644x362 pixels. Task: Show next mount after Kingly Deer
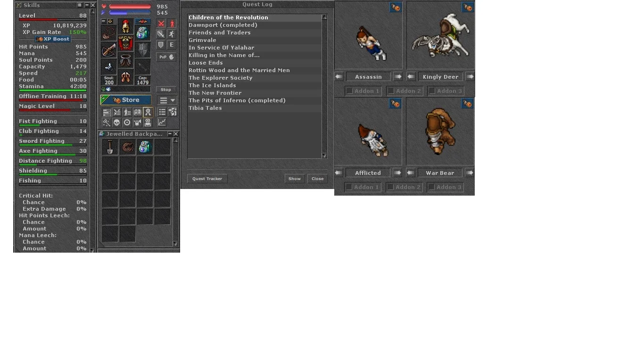pos(470,76)
